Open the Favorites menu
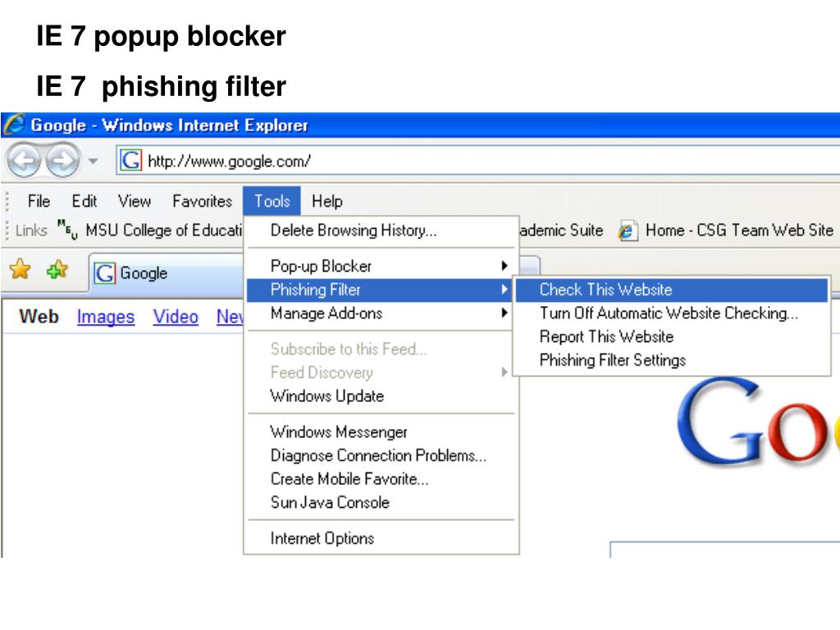Image resolution: width=840 pixels, height=630 pixels. [x=202, y=201]
